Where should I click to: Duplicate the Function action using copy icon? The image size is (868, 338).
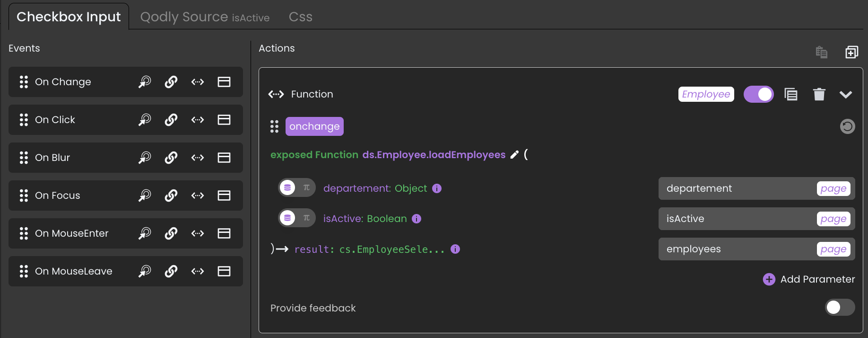coord(790,94)
